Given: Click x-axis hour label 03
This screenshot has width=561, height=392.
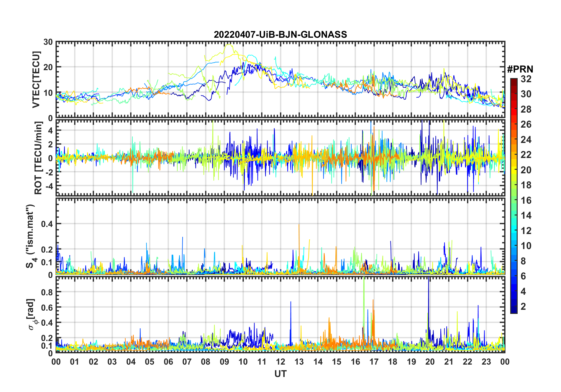Looking at the screenshot, I should pyautogui.click(x=112, y=362).
